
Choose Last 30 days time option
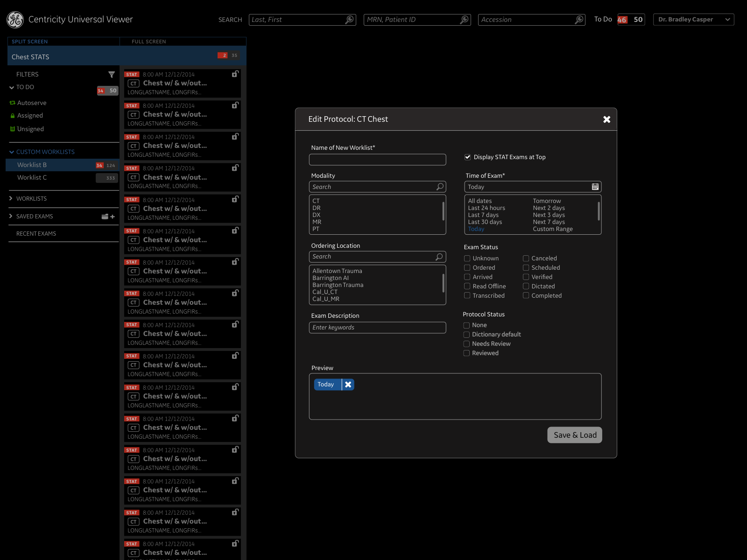(485, 222)
